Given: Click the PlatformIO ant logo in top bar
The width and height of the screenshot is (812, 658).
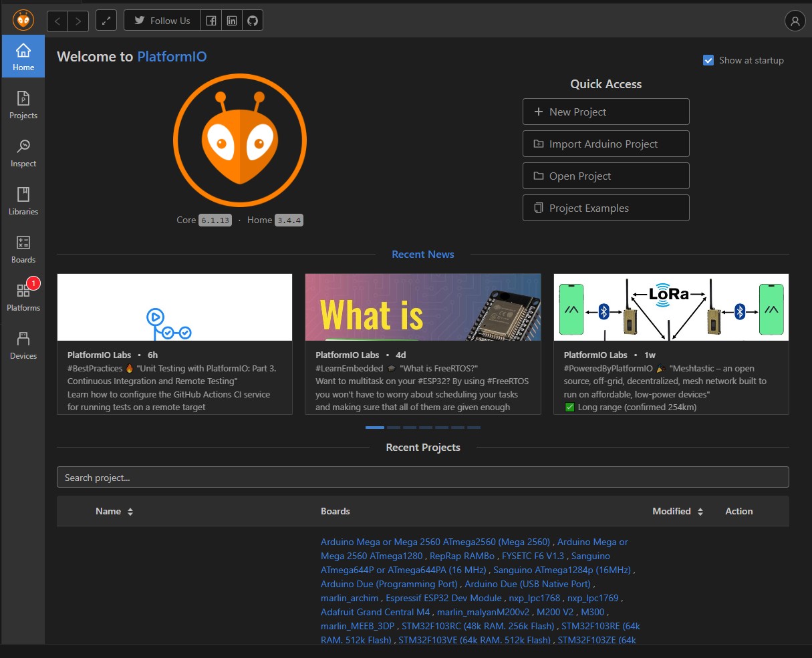Looking at the screenshot, I should coord(23,21).
